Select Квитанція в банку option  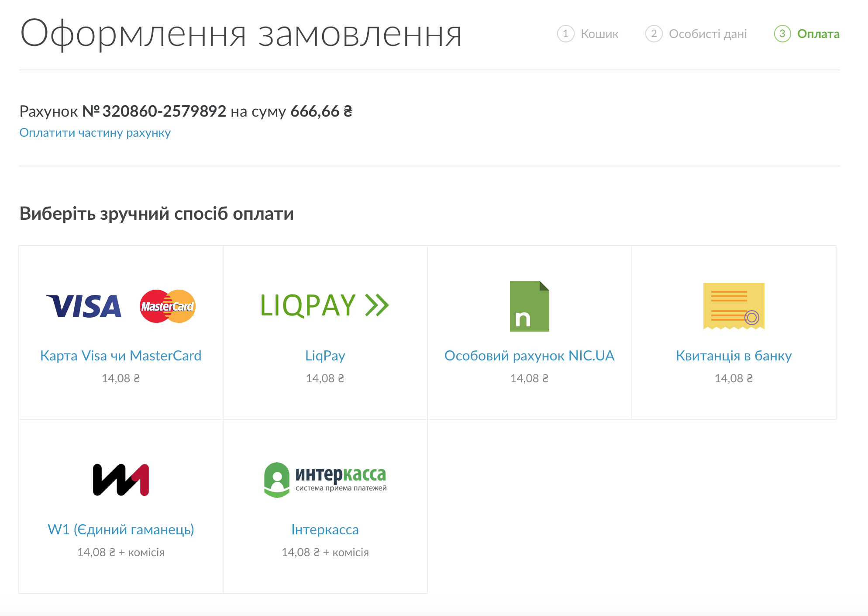point(734,356)
